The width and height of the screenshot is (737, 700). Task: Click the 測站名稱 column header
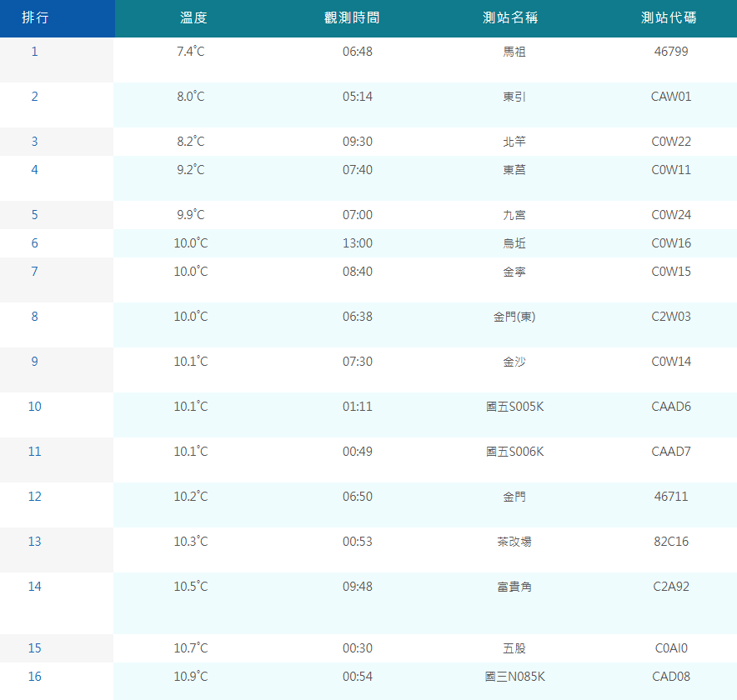click(510, 17)
